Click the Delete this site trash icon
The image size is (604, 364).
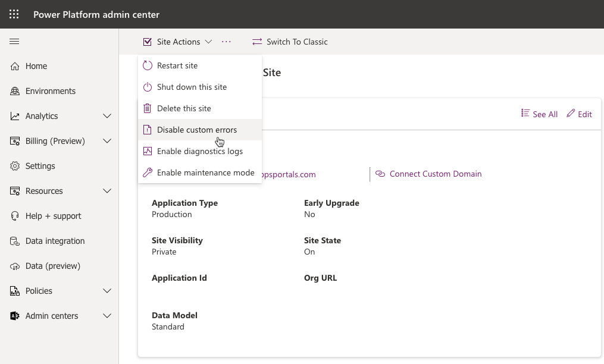point(148,109)
